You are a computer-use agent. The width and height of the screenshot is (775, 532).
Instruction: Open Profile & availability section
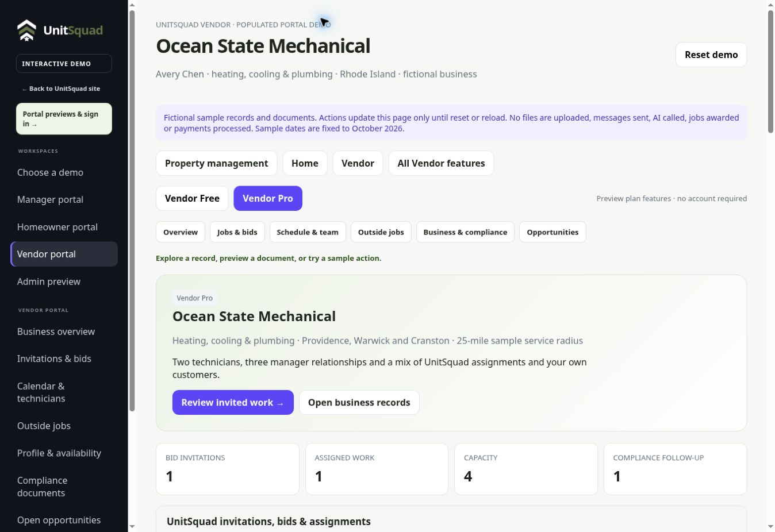64,453
